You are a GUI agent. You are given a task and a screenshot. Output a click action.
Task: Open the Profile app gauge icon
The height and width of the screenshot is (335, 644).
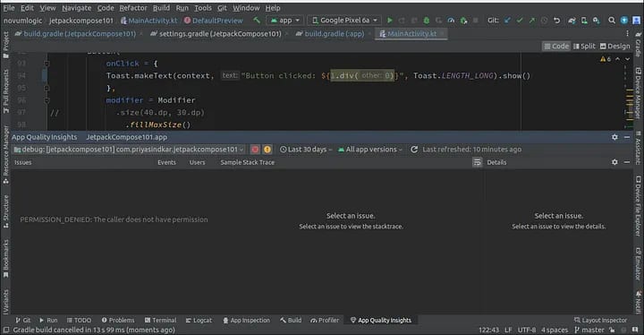(451, 21)
